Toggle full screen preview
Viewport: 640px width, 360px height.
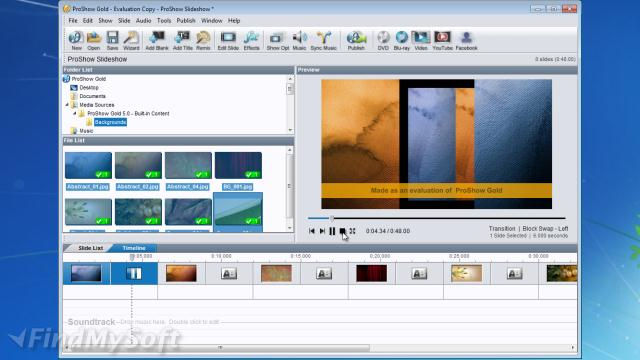(352, 231)
